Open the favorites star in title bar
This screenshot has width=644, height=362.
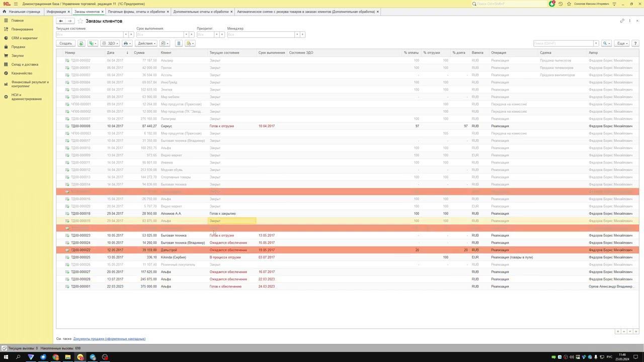tap(569, 4)
